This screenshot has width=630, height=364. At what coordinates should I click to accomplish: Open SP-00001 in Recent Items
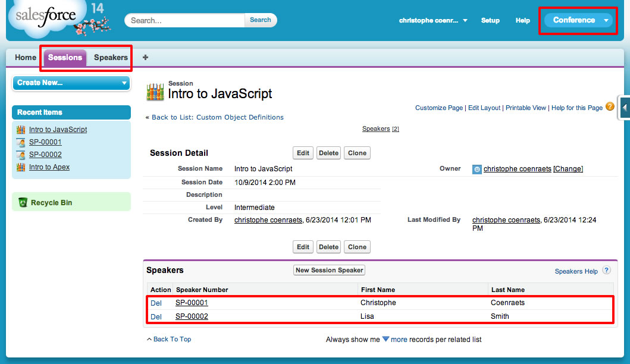point(45,142)
